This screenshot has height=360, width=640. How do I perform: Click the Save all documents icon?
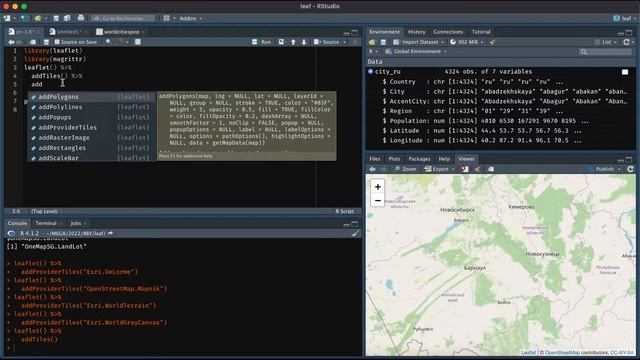tap(67, 18)
